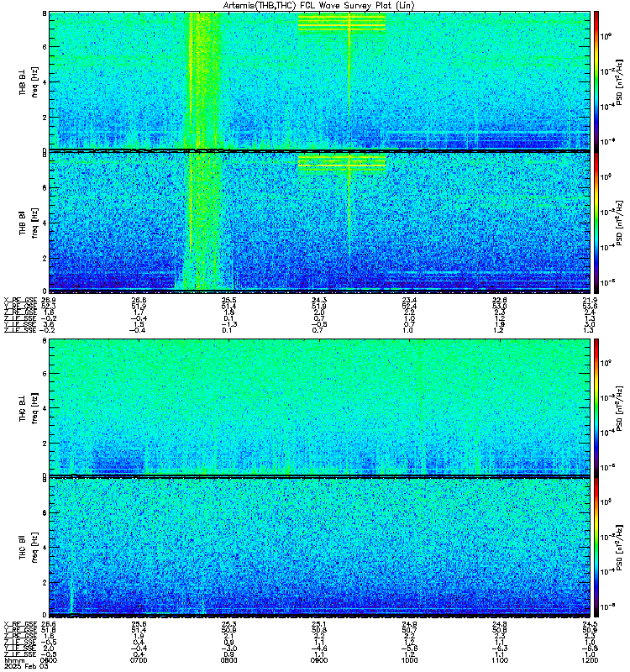Select the THC B∥ freq [Hz] axis label

[29, 548]
